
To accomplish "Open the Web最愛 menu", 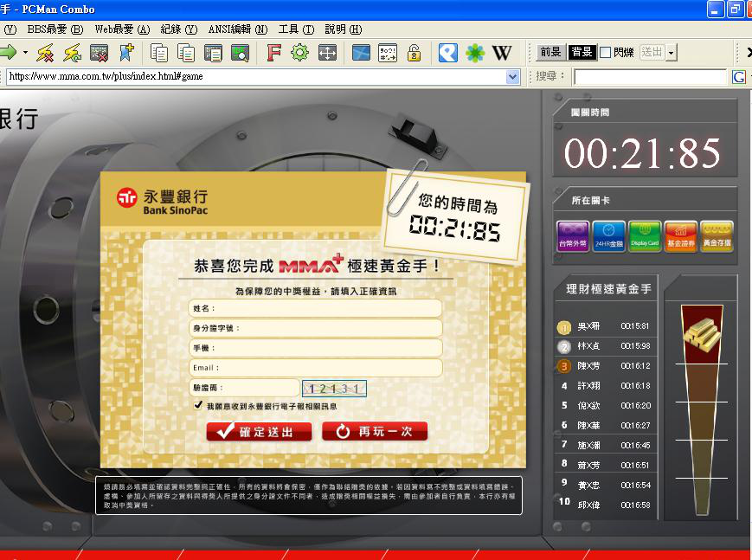I will pos(122,29).
